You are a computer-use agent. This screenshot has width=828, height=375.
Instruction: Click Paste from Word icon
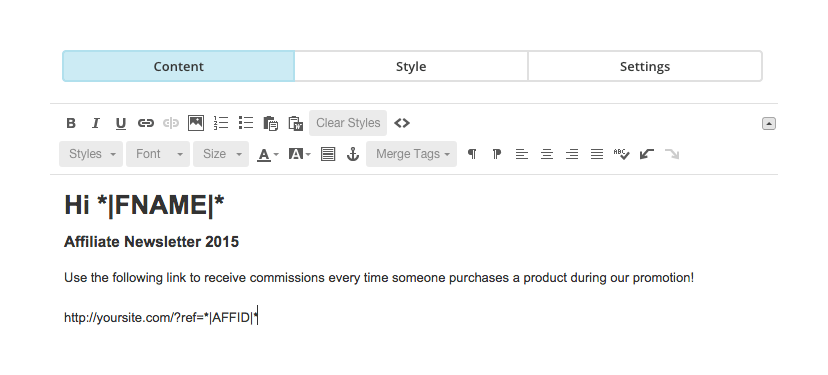point(296,123)
